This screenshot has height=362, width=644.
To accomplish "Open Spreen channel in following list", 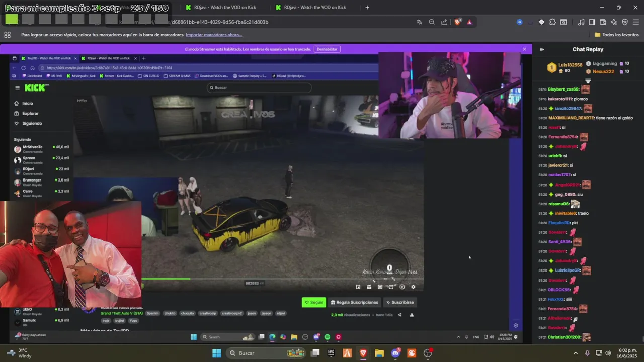I will 42,160.
